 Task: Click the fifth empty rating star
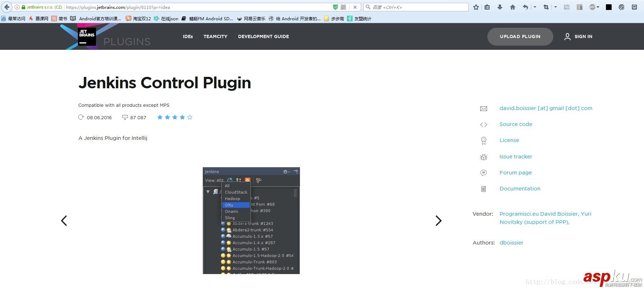click(x=190, y=117)
